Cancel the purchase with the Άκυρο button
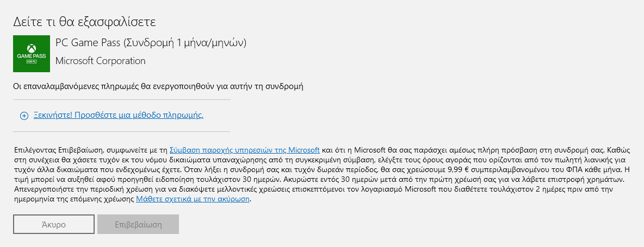The image size is (644, 247). pos(54,224)
